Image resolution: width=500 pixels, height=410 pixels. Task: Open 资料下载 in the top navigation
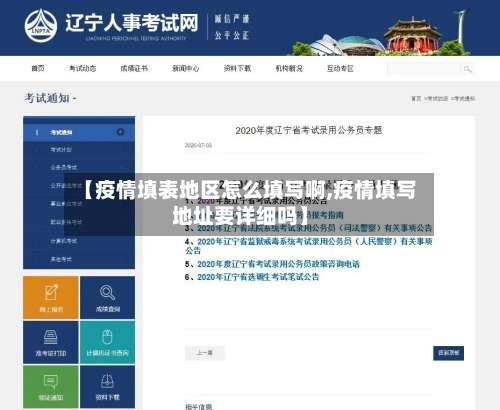pos(237,68)
